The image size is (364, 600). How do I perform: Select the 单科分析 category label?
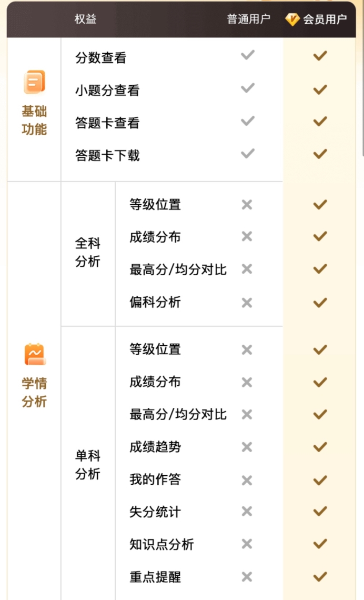(x=87, y=465)
